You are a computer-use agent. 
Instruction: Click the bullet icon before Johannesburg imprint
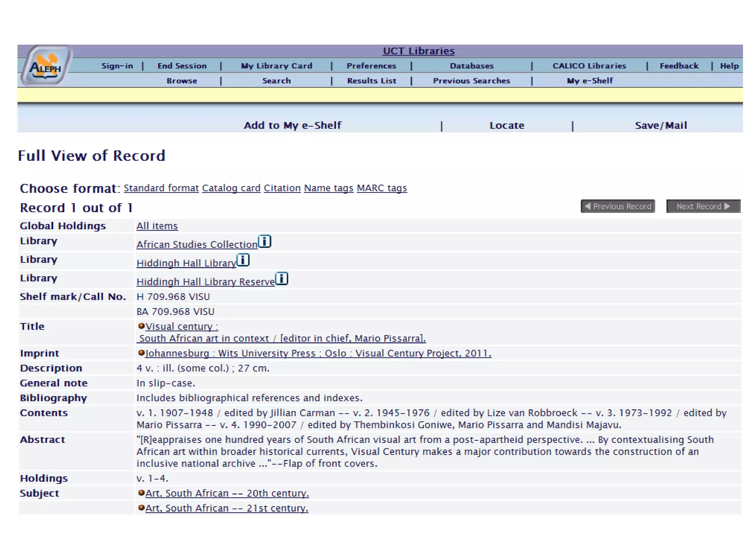point(141,353)
